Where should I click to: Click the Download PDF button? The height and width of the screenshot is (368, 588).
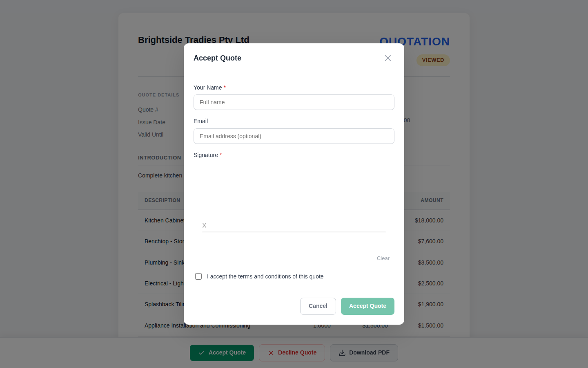click(364, 352)
